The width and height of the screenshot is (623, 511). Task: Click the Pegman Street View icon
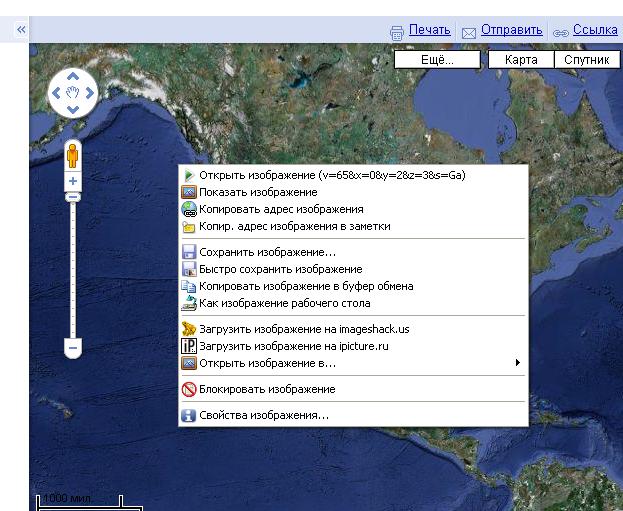click(x=72, y=156)
